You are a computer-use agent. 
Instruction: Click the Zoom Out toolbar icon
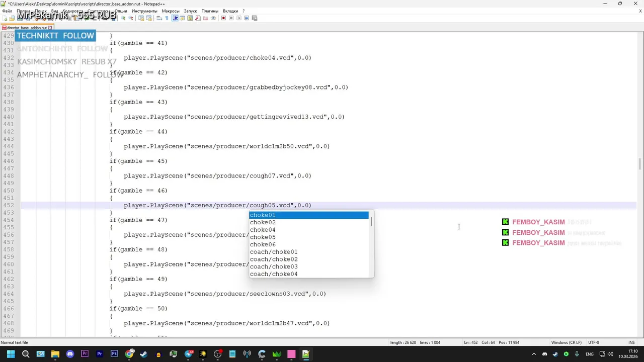(131, 18)
